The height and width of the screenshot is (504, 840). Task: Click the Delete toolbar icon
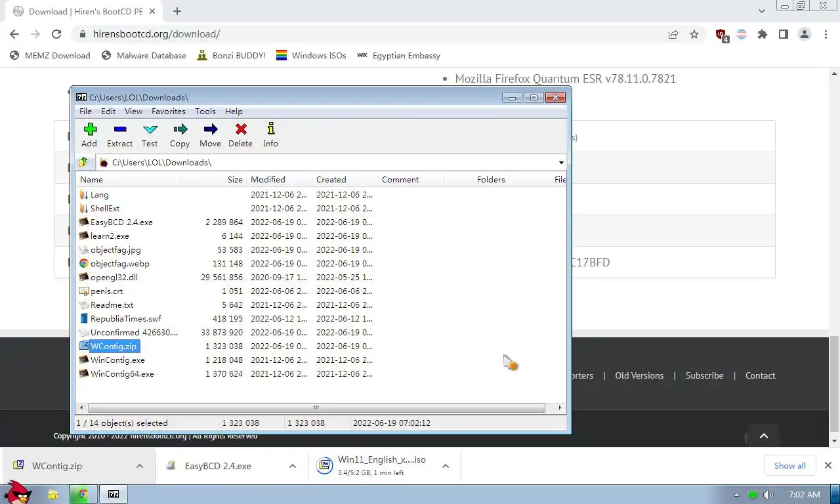pos(241,129)
